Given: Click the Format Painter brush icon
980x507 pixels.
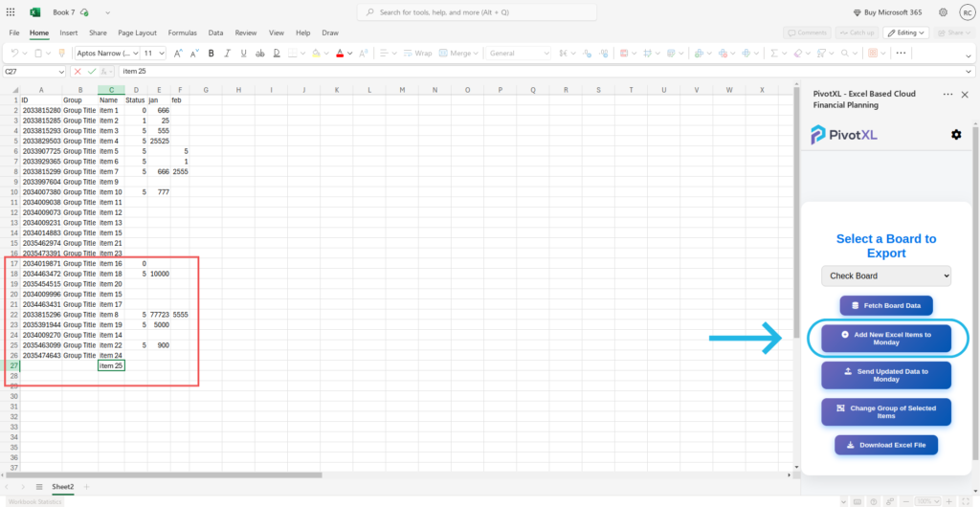Looking at the screenshot, I should coord(61,53).
